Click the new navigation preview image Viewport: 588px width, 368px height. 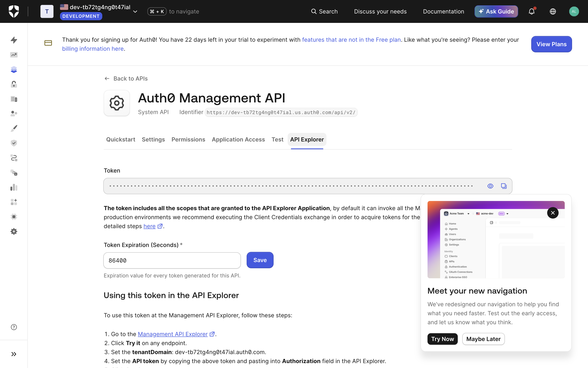(x=496, y=239)
